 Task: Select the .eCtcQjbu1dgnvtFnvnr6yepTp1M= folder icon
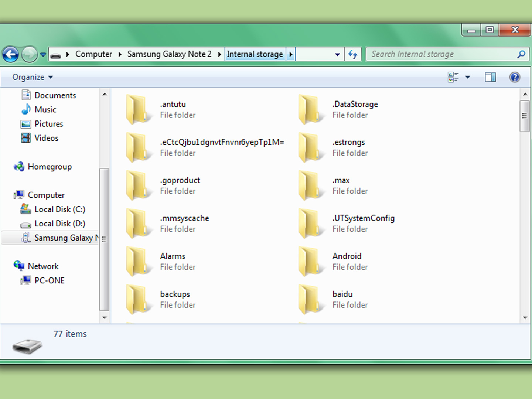click(x=139, y=147)
